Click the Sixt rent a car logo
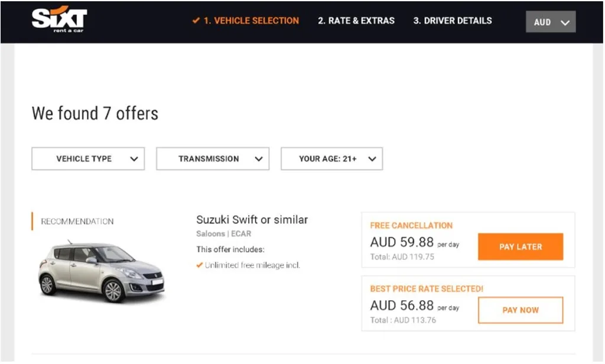Viewport: 605px width, 364px height. coord(59,20)
